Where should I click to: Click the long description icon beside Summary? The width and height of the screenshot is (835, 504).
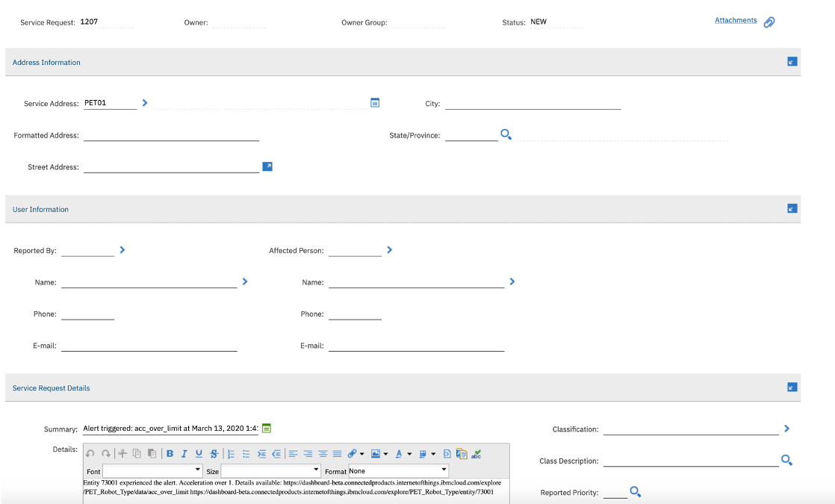click(267, 428)
